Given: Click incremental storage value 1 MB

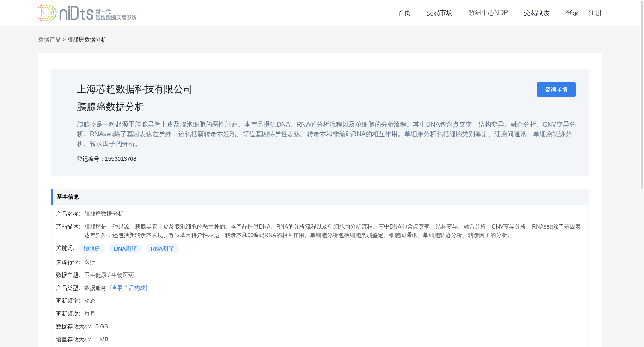Looking at the screenshot, I should [102, 339].
